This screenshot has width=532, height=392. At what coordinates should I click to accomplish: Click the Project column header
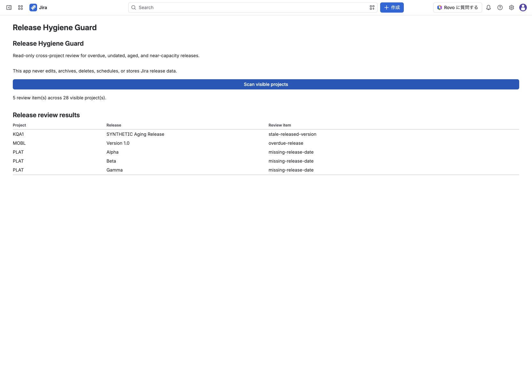tap(19, 125)
